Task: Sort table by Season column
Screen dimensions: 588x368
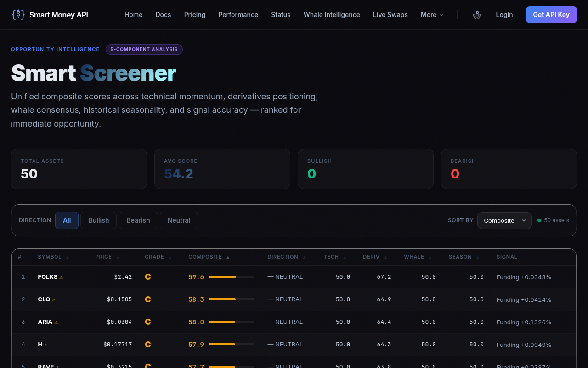Action: click(464, 257)
